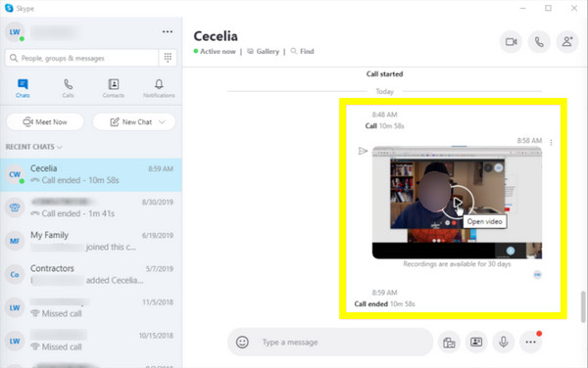This screenshot has height=368, width=588.
Task: Record a voice message with microphone icon
Action: (x=504, y=343)
